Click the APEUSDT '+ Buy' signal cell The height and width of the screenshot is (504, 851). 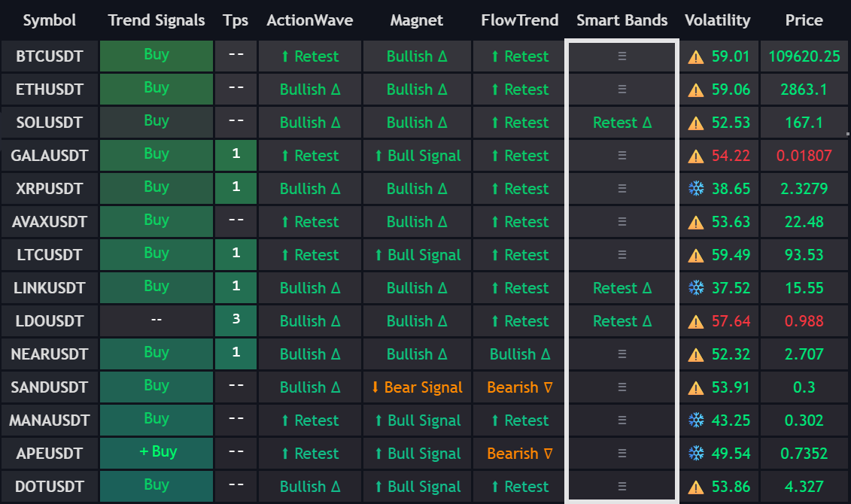(x=157, y=453)
